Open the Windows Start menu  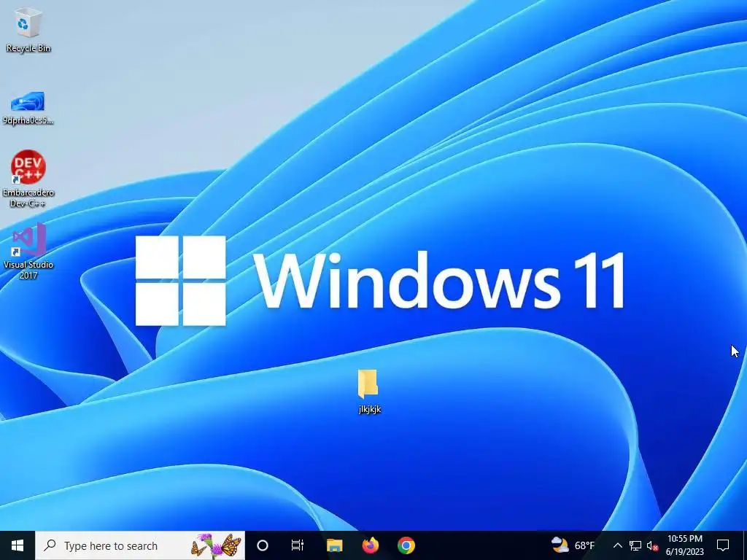click(x=18, y=545)
